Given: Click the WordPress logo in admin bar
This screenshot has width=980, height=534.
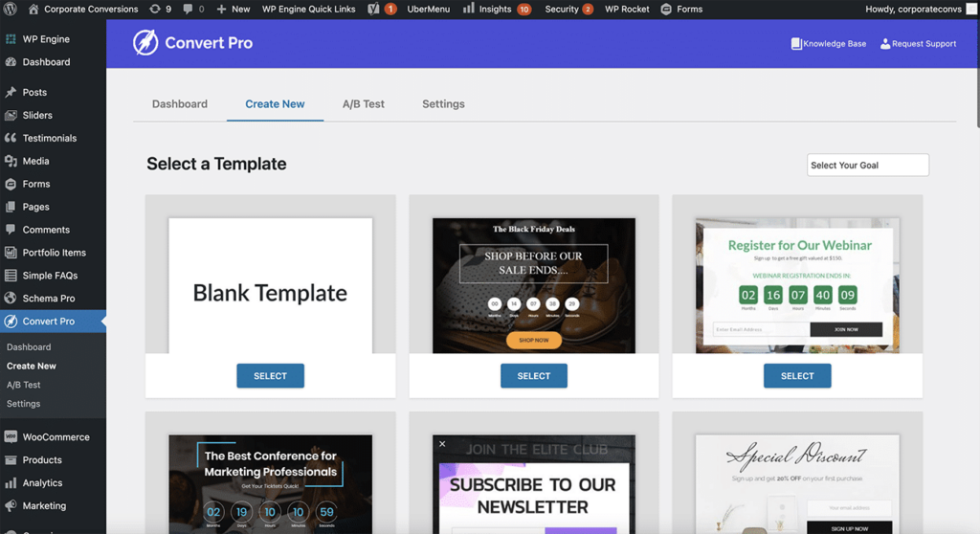Looking at the screenshot, I should [10, 9].
